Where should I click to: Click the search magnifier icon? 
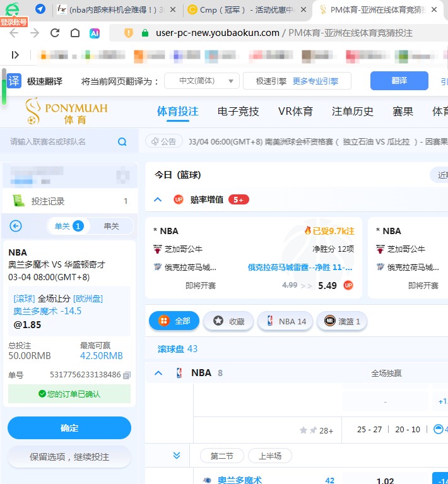pos(122,142)
